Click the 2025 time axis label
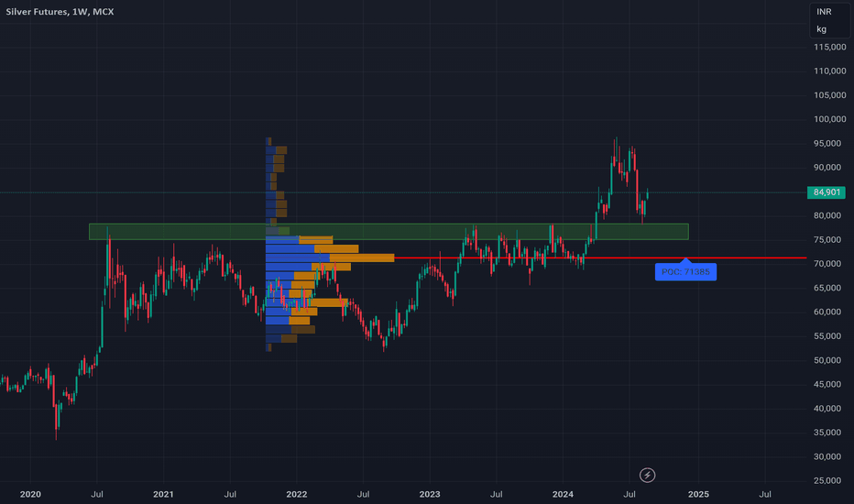Viewport: 854px width, 504px height. pos(698,494)
